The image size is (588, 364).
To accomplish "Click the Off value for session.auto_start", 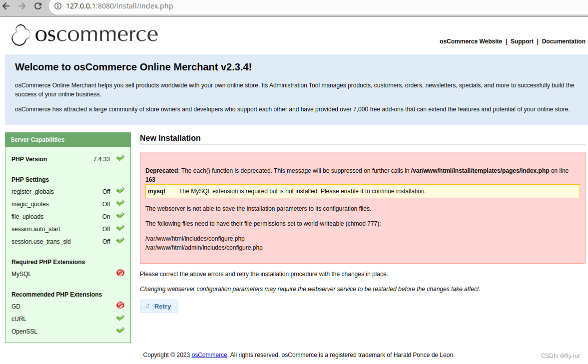I will [106, 229].
